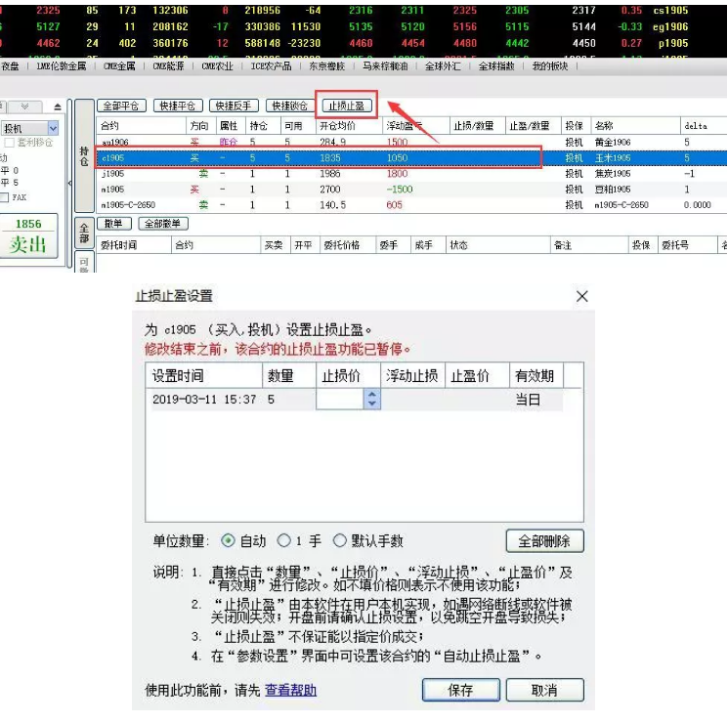728x724 pixels.
Task: Click the 设置时间 cell 2019-03-11 15:37
Action: pyautogui.click(x=204, y=399)
